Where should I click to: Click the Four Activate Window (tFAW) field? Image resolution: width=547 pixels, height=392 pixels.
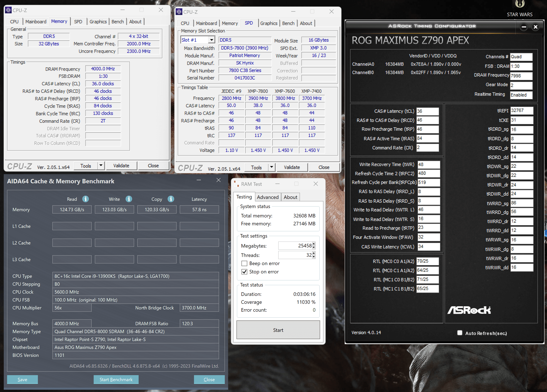[429, 237]
